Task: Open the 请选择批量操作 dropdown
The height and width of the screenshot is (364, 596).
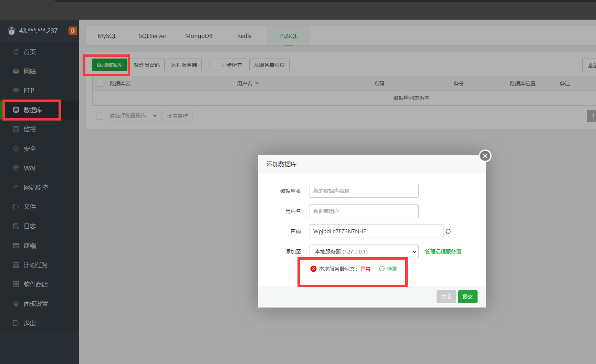Action: 133,116
